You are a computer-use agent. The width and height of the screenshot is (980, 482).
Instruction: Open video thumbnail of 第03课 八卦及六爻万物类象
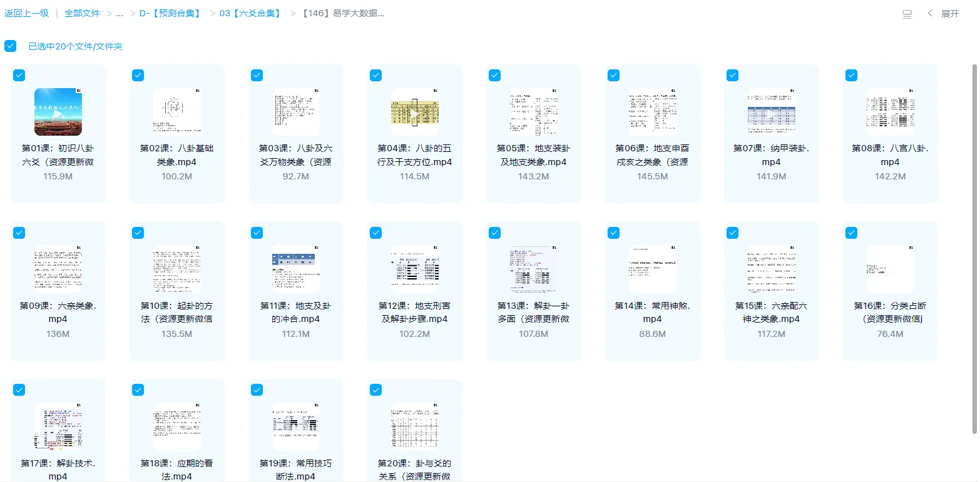(296, 112)
